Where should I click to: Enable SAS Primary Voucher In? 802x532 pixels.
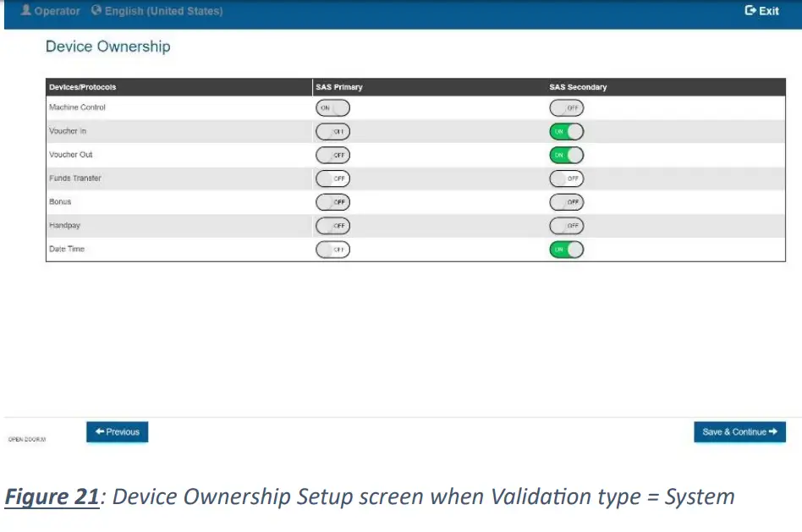point(332,131)
